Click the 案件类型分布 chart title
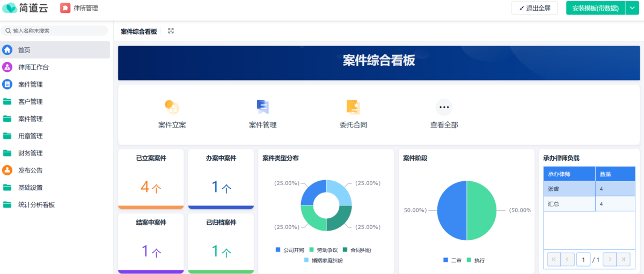Image resolution: width=644 pixels, height=274 pixels. 281,158
